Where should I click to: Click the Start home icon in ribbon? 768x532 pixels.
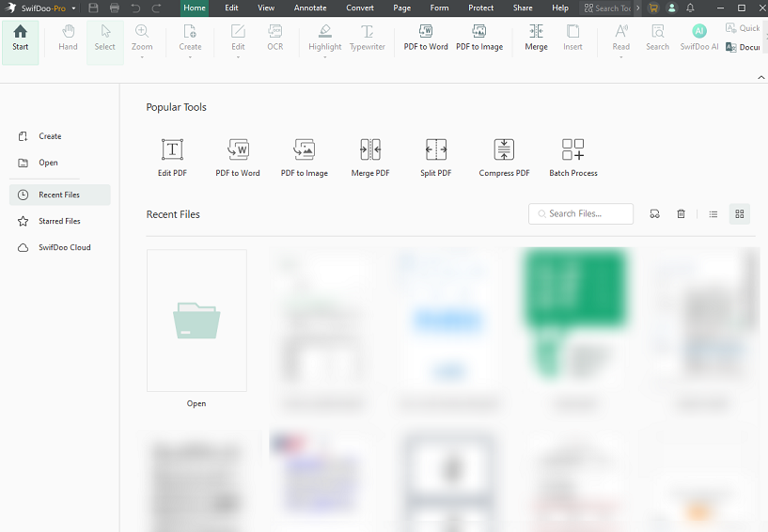point(20,31)
